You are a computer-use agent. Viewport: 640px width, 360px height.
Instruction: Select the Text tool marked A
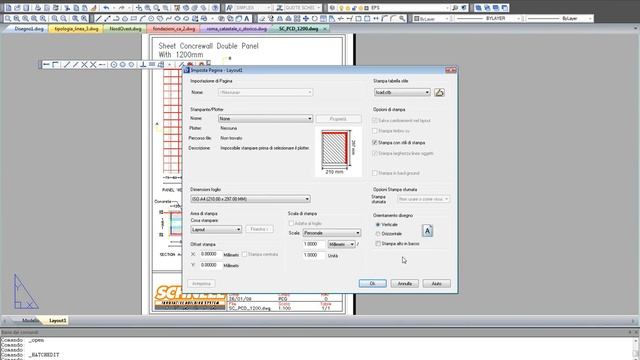coord(247,18)
